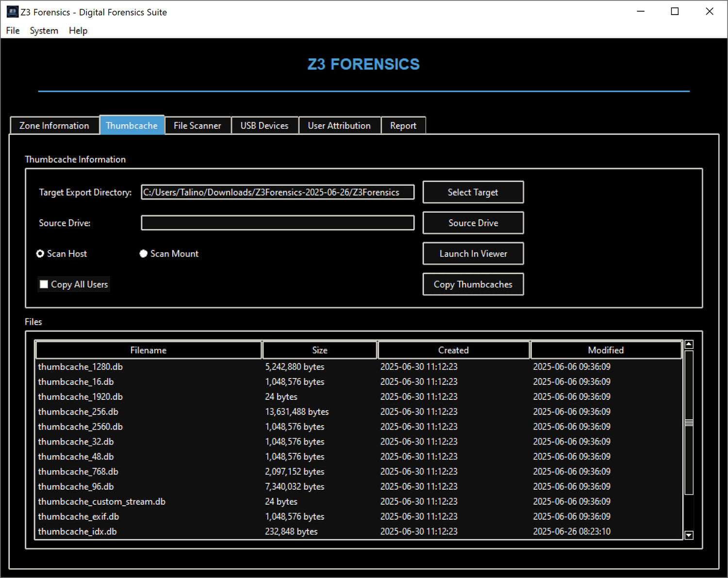Sort files by the Size column header
728x578 pixels.
click(x=319, y=350)
